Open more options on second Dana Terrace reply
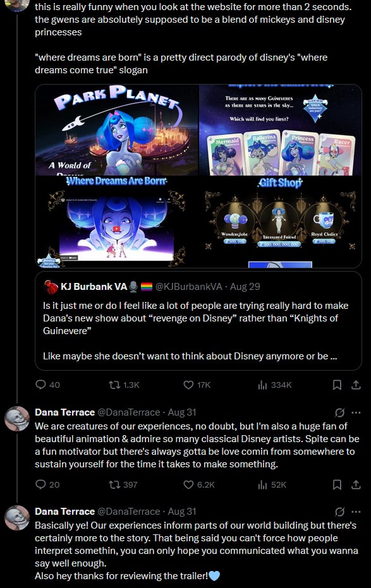The image size is (371, 588). click(x=356, y=512)
